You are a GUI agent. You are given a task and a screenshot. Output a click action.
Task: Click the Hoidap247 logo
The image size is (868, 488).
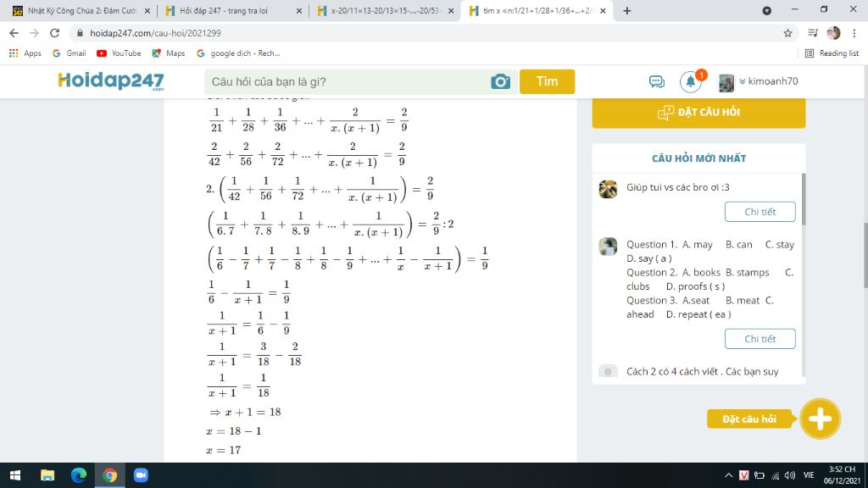[x=111, y=81]
